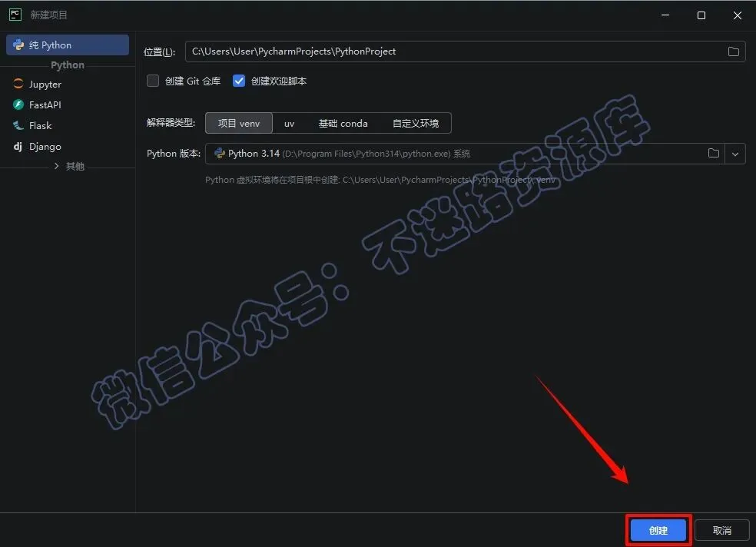Click the blue 创建 button

(x=658, y=530)
